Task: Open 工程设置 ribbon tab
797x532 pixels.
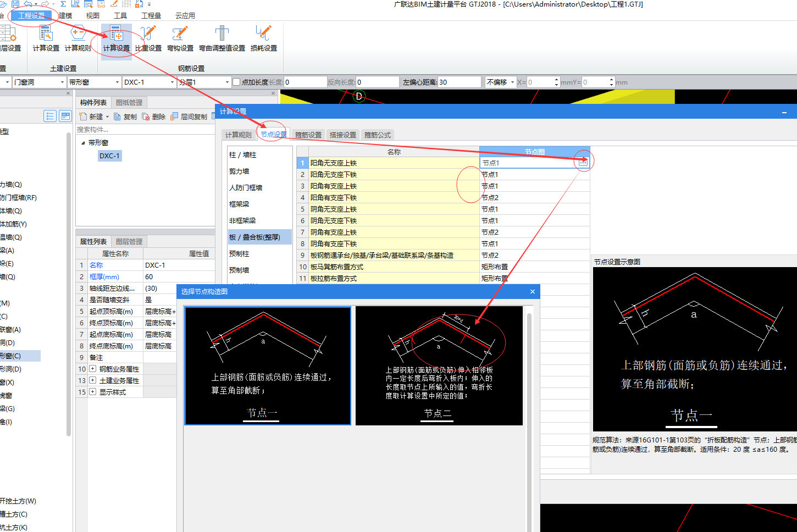Action: click(31, 15)
